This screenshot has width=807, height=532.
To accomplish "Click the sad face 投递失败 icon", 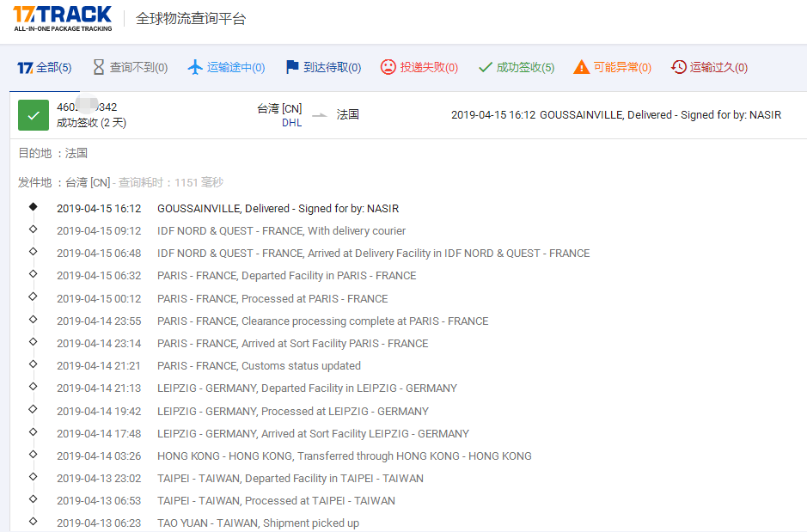I will coord(388,67).
